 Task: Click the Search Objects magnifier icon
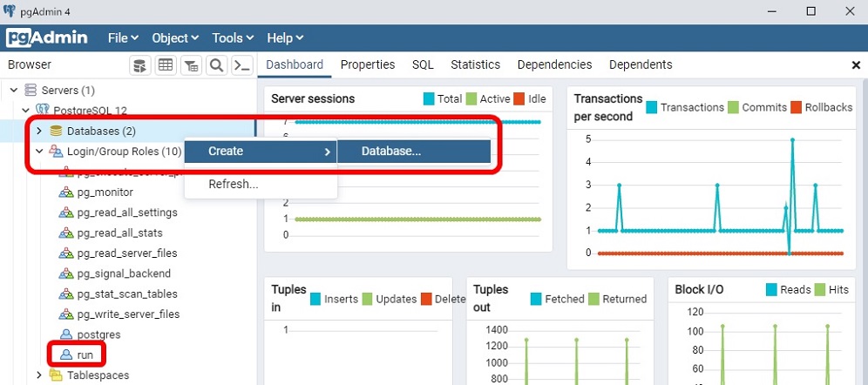coord(216,65)
